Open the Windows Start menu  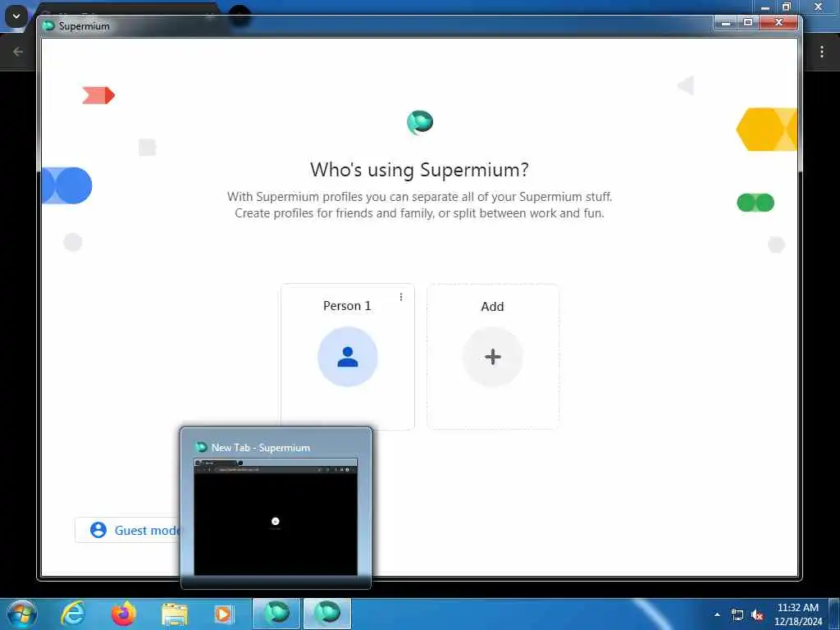tap(22, 614)
